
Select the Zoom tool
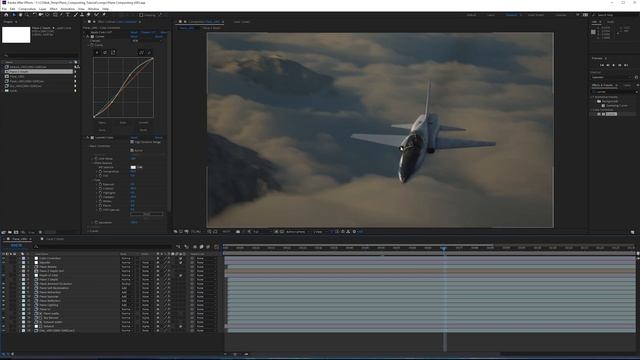[x=27, y=15]
